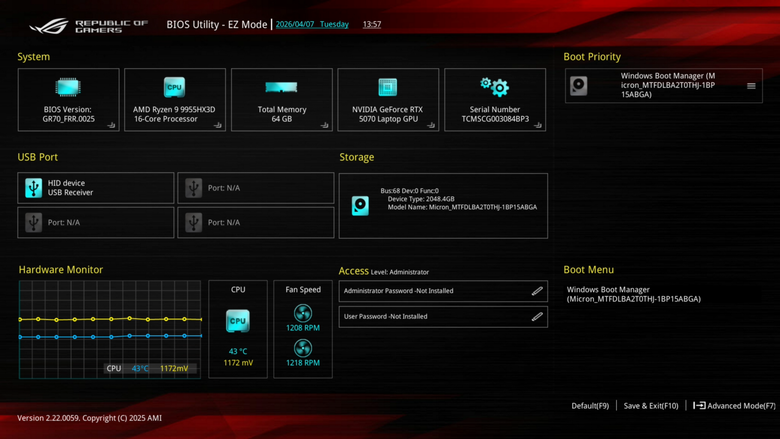Click the top fan speed icon
The width and height of the screenshot is (780, 439).
coord(302,313)
